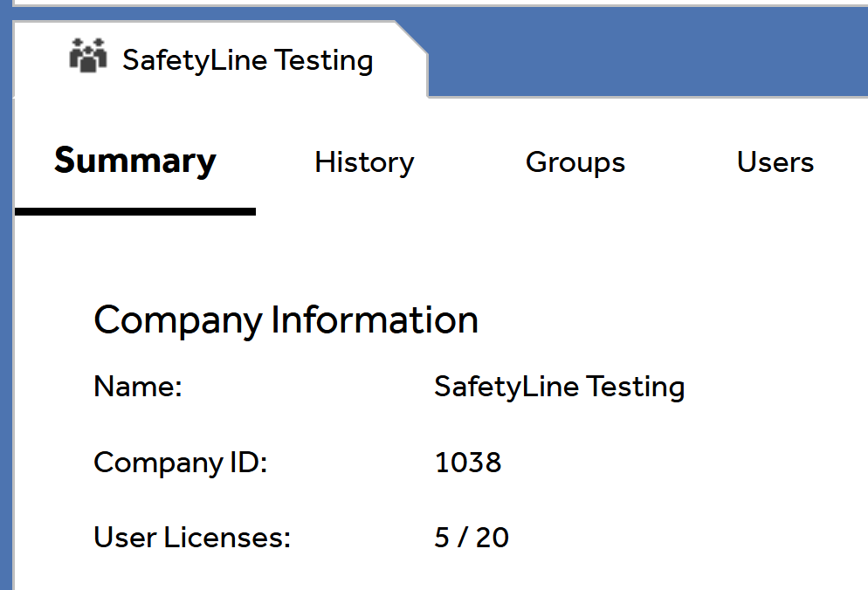The width and height of the screenshot is (868, 590).
Task: Click the word Information in section heading
Action: 375,320
